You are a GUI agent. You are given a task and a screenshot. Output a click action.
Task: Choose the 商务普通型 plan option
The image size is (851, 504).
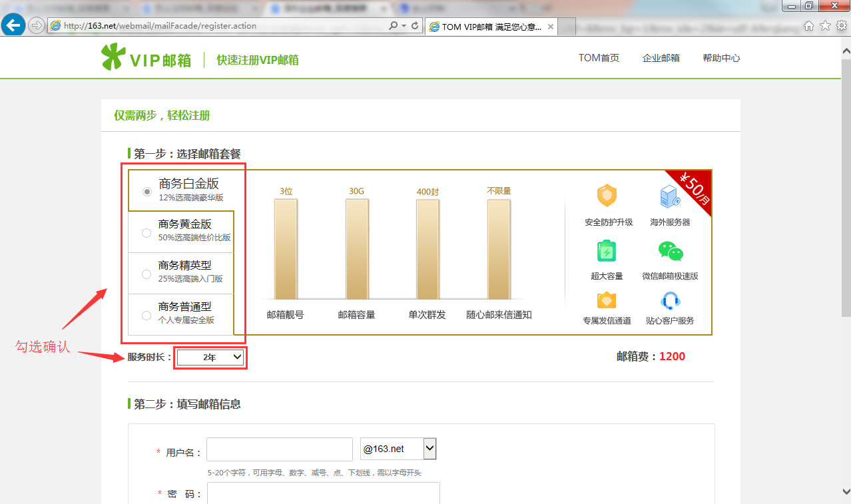pyautogui.click(x=146, y=315)
